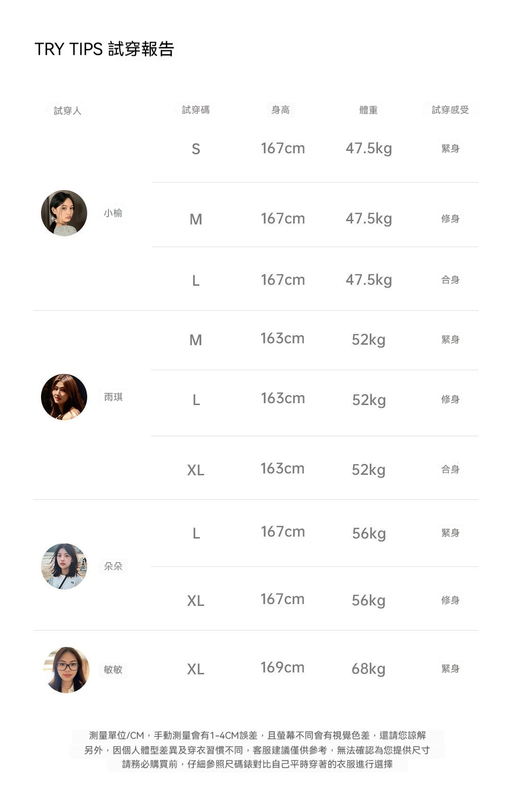Click the 試穿感受 column header
Image resolution: width=509 pixels, height=812 pixels.
point(450,110)
